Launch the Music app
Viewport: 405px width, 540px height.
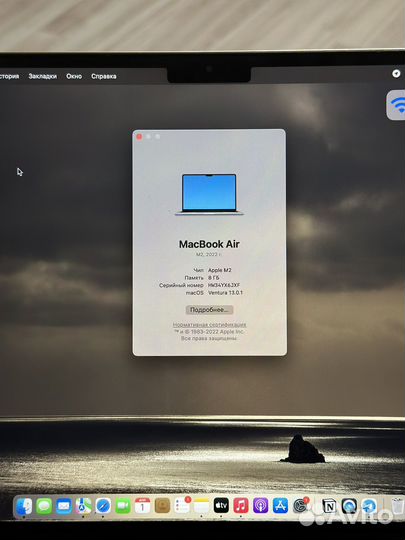(x=241, y=506)
